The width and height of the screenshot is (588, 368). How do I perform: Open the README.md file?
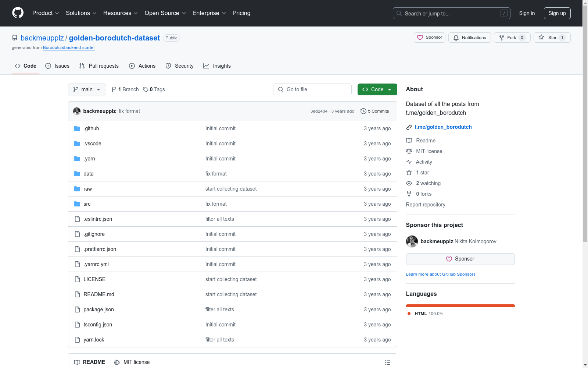pyautogui.click(x=99, y=294)
